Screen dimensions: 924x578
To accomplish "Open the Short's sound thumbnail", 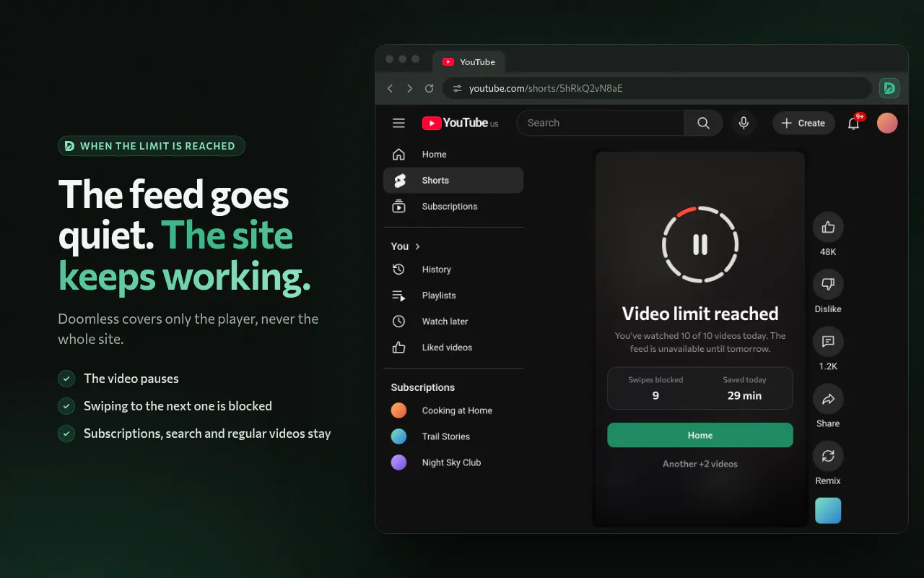I will coord(828,510).
